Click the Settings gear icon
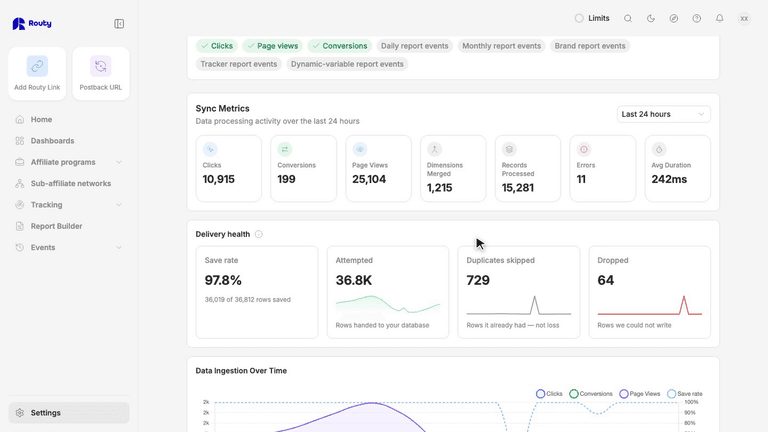The image size is (768, 432). [x=20, y=413]
